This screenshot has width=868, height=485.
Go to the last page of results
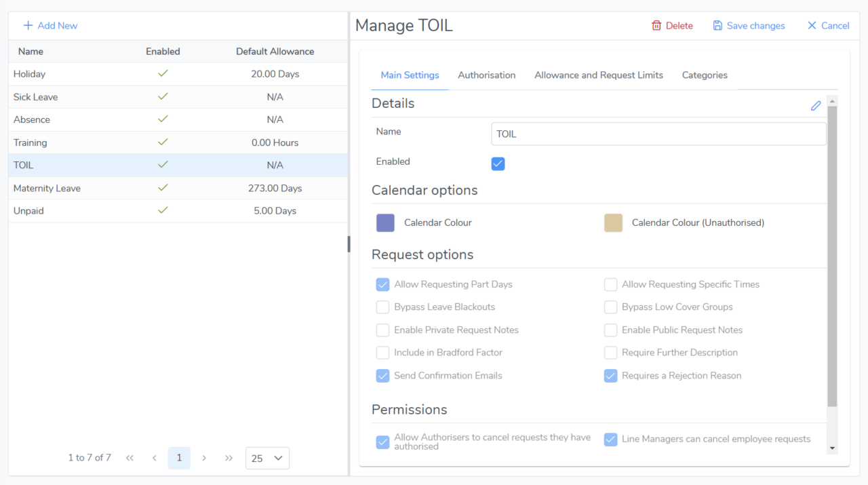[229, 459]
